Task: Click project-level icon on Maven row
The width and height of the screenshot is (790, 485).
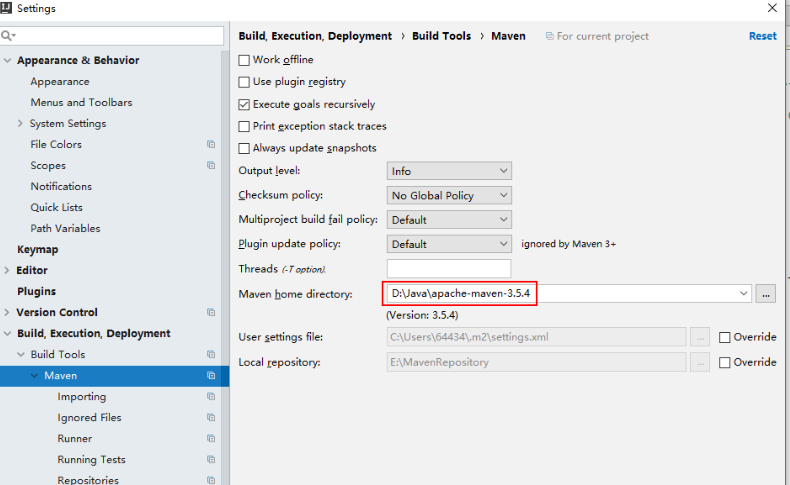Action: coord(211,376)
